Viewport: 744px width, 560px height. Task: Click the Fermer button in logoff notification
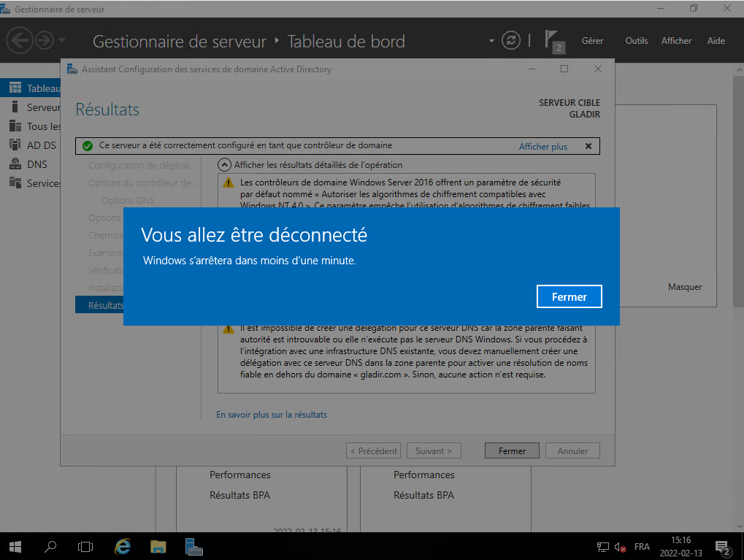569,296
